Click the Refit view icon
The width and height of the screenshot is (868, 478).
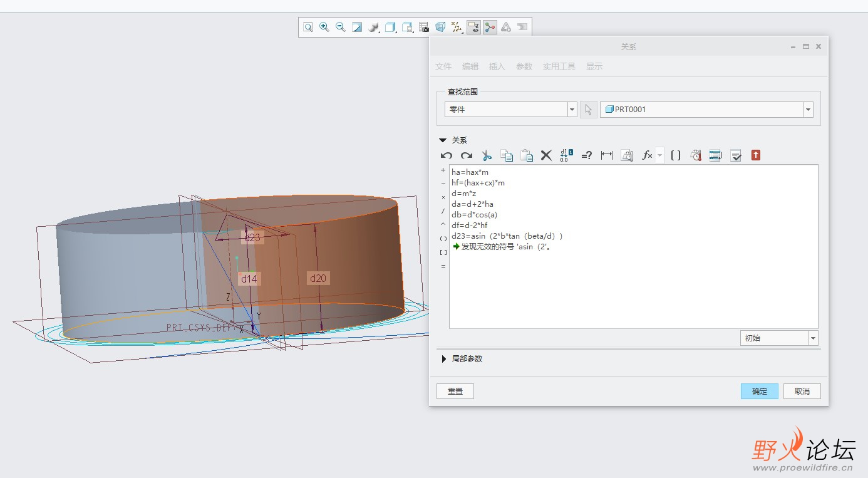point(308,27)
